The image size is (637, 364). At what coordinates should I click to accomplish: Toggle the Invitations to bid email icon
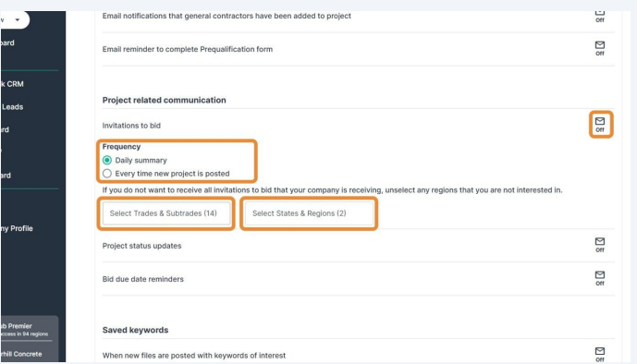[x=600, y=125]
